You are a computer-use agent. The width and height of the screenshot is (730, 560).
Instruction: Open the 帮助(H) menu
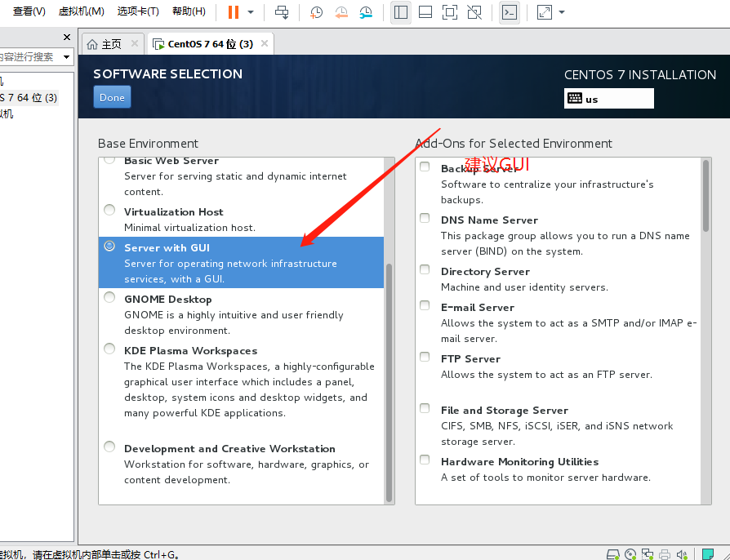point(189,11)
